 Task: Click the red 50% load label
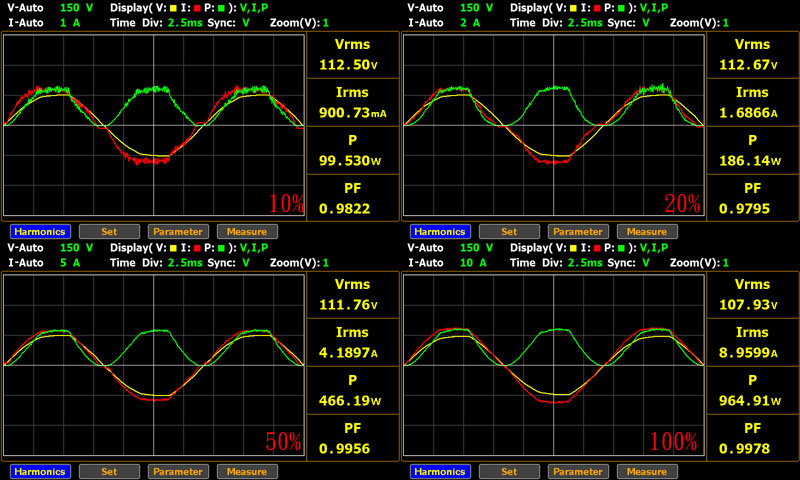click(x=284, y=441)
